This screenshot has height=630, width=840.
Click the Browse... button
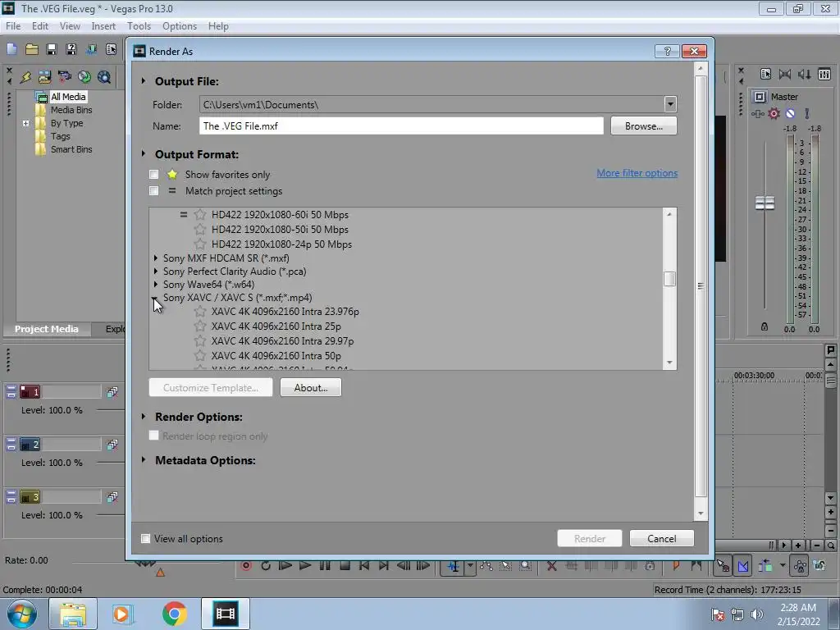[643, 126]
